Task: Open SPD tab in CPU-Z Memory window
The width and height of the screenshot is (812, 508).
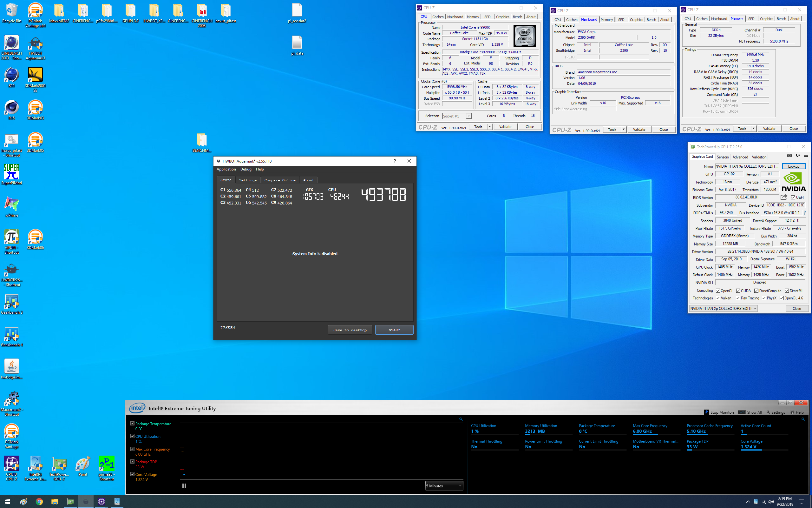Action: point(751,19)
